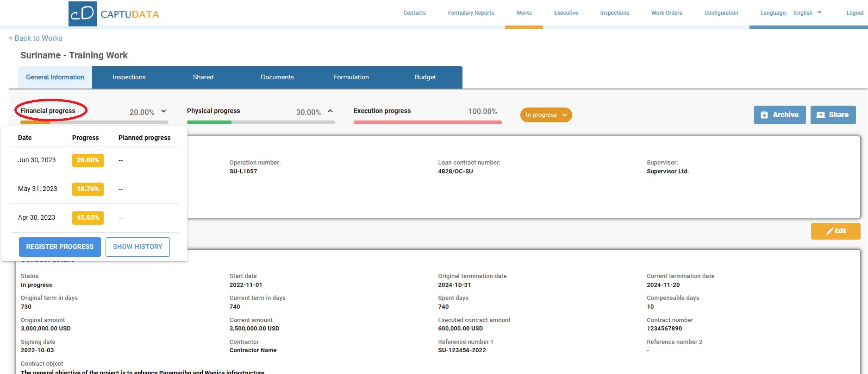Switch to the Inspections tab
Image resolution: width=868 pixels, height=374 pixels.
[129, 77]
